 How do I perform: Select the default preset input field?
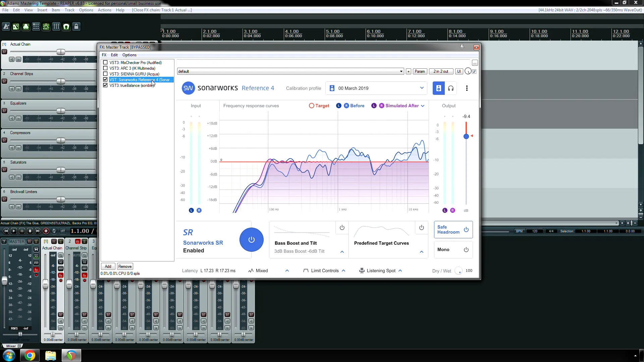[289, 71]
